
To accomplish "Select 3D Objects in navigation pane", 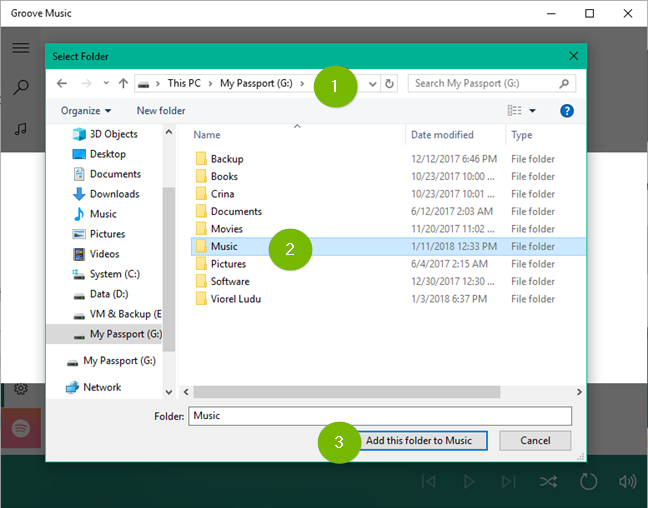I will 105,134.
